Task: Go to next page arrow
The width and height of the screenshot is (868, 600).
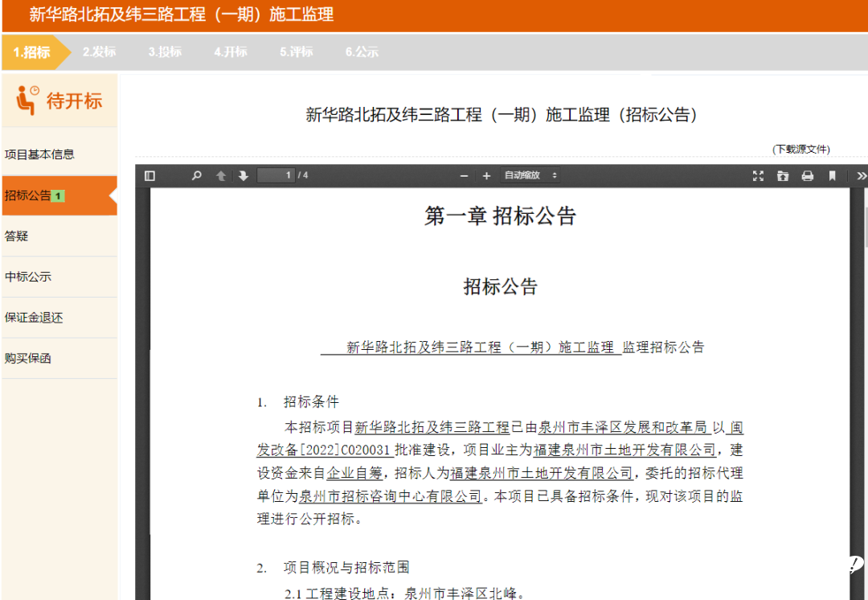Action: pos(243,175)
